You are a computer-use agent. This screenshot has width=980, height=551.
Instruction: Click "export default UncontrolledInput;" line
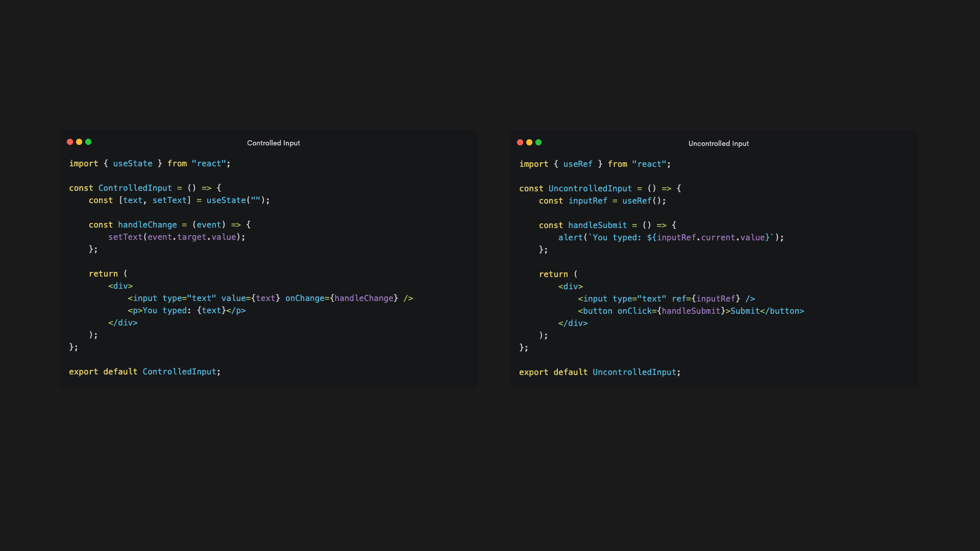[600, 372]
